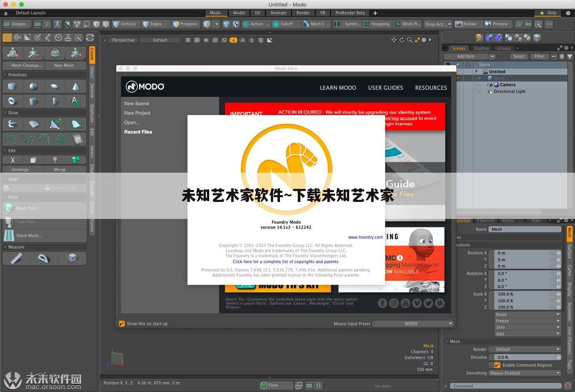This screenshot has height=392, width=575.
Task: Click the Copy squares icon in Edit
Action: pos(33,160)
